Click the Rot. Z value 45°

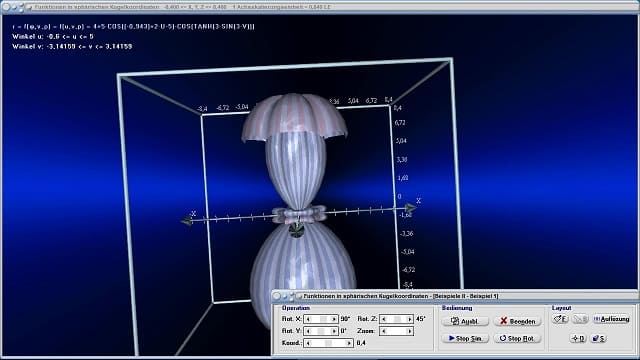(x=421, y=319)
